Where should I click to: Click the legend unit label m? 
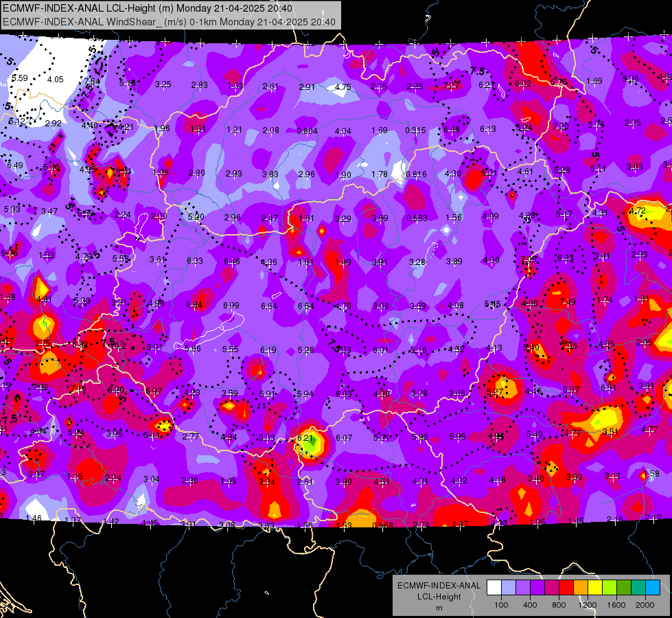point(439,608)
